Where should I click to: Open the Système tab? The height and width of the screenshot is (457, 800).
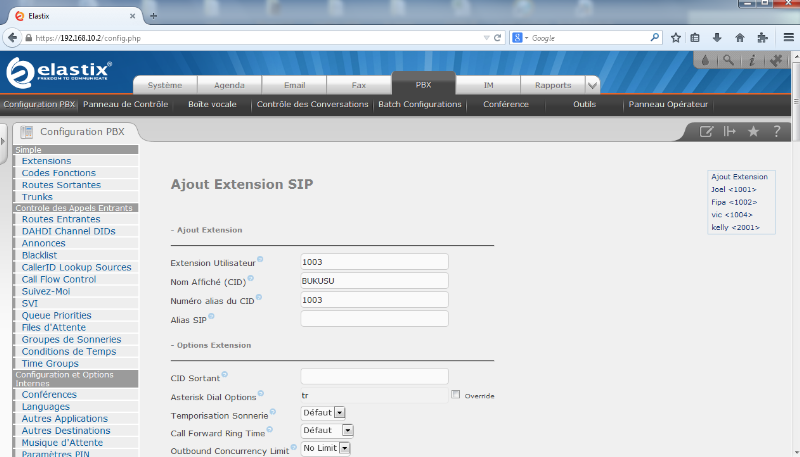pyautogui.click(x=165, y=85)
